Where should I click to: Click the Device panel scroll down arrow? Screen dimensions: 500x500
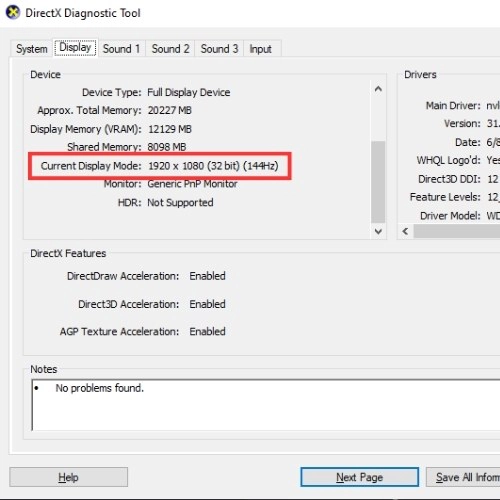click(x=378, y=231)
